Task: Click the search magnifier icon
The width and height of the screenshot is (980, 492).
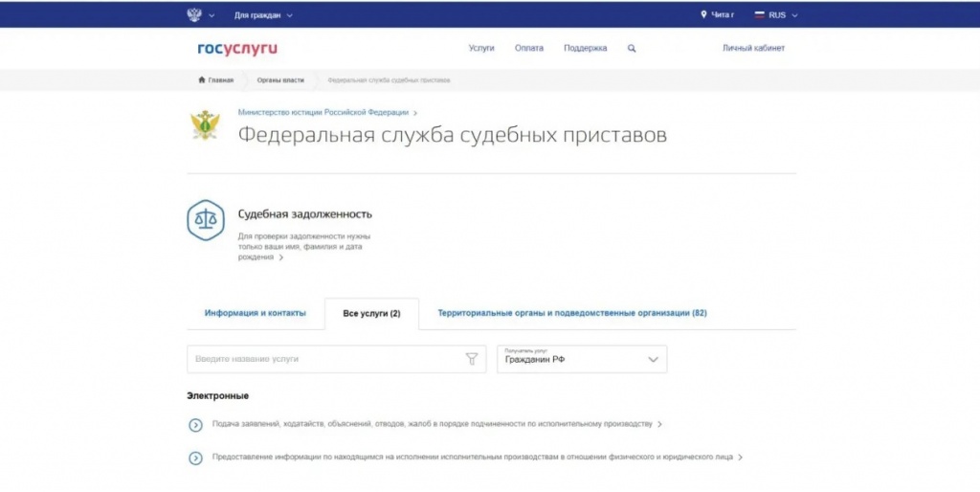Action: pos(632,48)
